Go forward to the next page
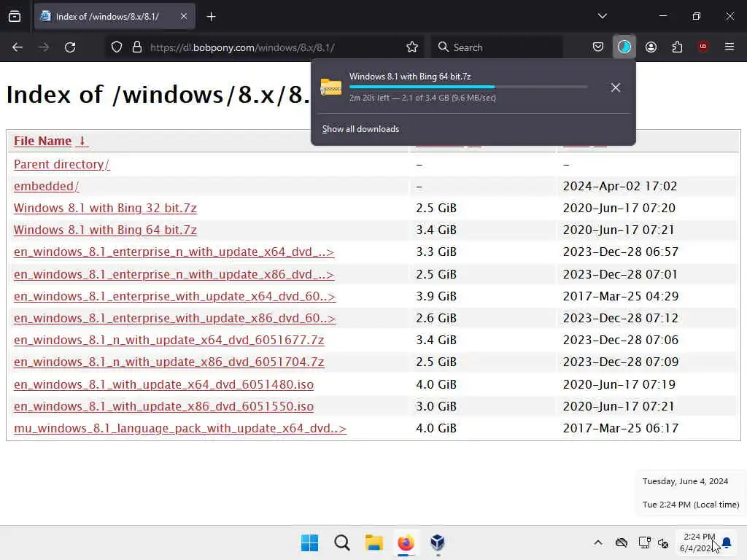747x560 pixels. 43,47
